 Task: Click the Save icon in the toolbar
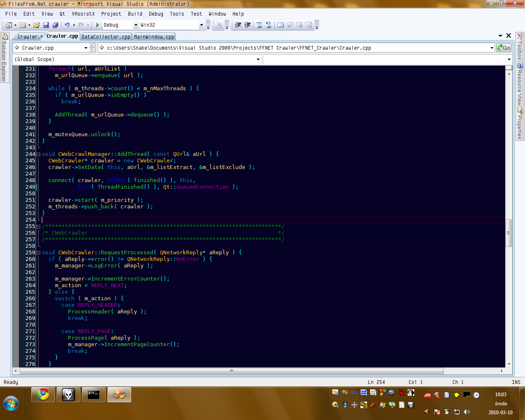coord(46,25)
